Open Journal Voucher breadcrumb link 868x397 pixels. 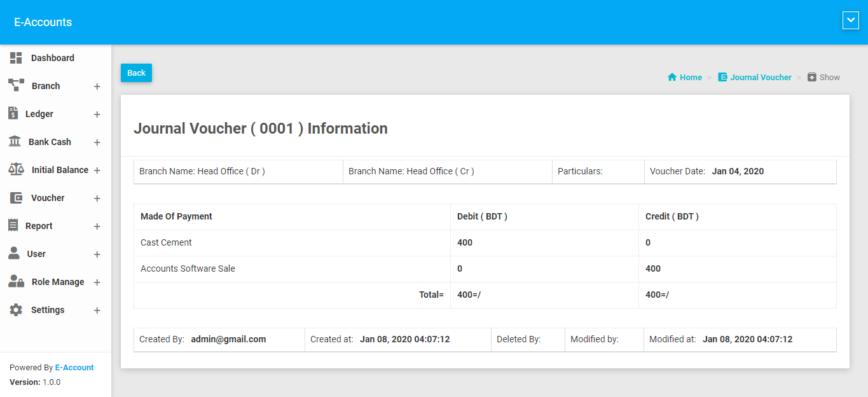pos(760,78)
